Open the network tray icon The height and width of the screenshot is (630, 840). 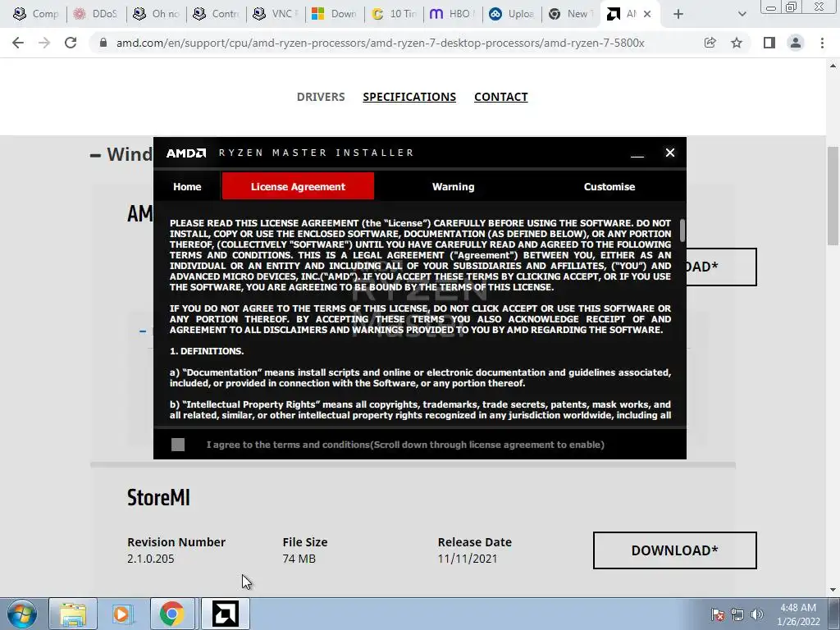point(737,614)
